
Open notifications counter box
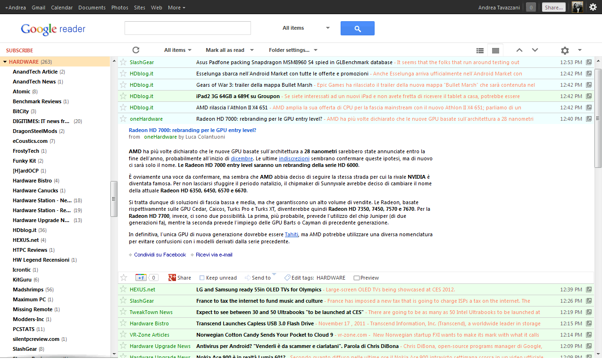[531, 7]
